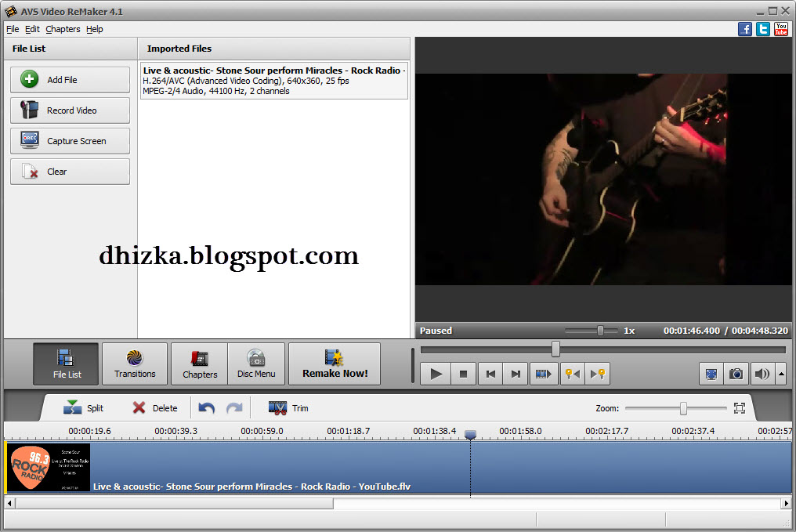
Task: Click the zoom to fit icon
Action: coord(739,408)
